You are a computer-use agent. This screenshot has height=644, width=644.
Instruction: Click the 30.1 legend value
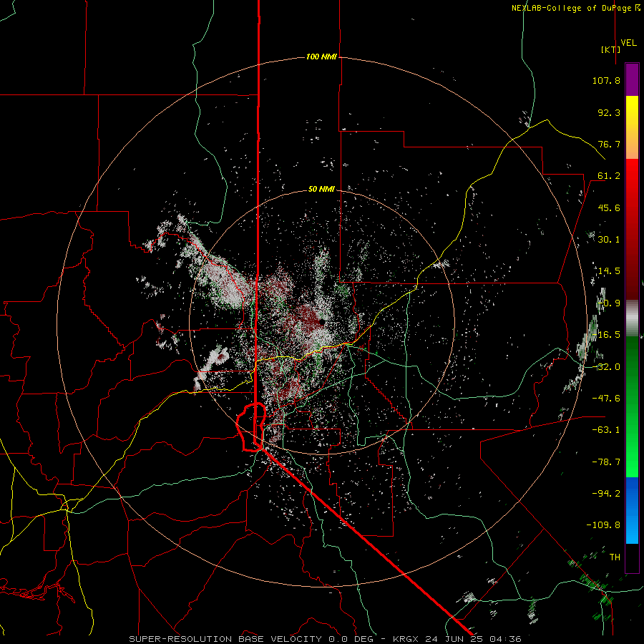(x=609, y=240)
